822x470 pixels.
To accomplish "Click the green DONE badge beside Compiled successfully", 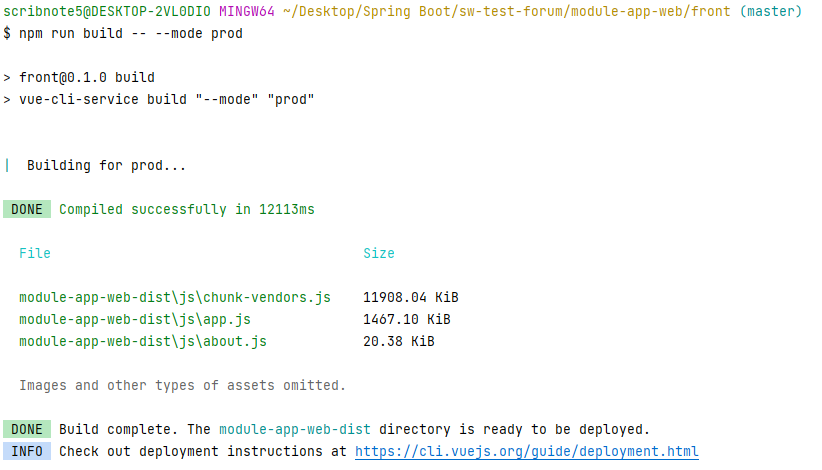I will (27, 210).
